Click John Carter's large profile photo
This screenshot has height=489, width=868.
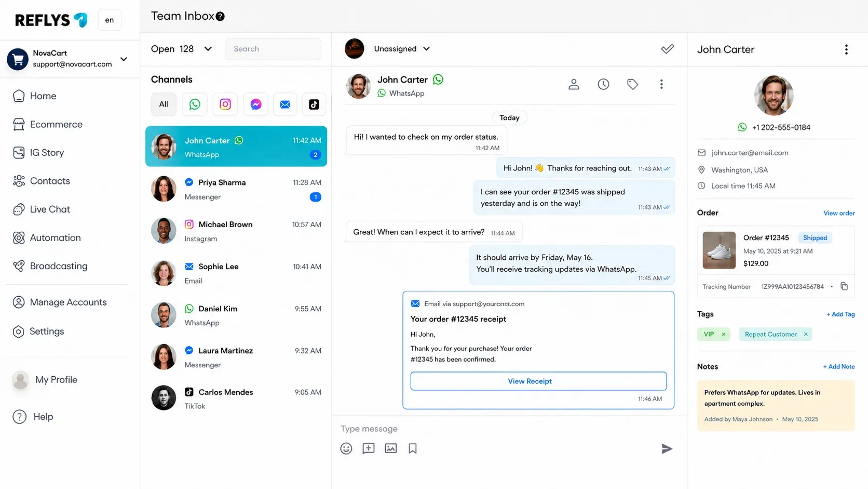click(x=774, y=95)
